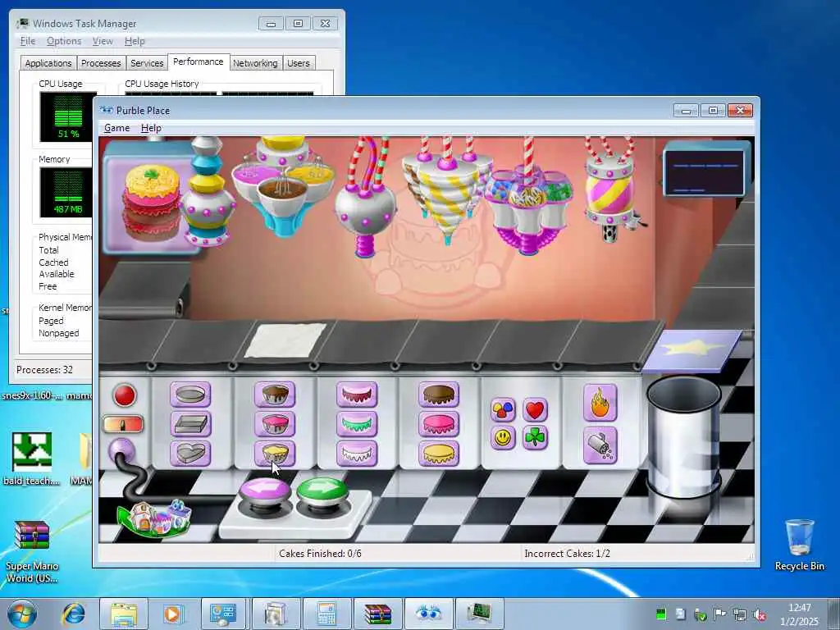
Task: Open the Windows Start menu orb
Action: point(22,614)
